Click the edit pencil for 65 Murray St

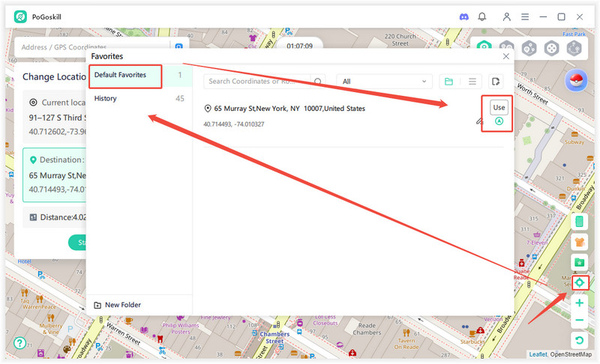coord(479,121)
